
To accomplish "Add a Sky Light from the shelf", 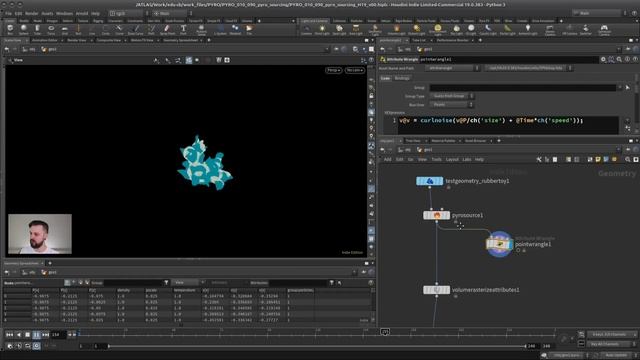I will 456,29.
